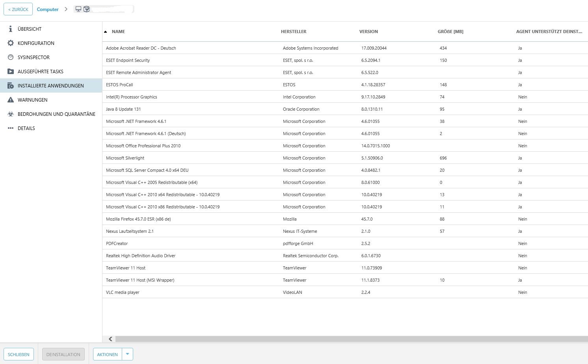Open the Bedrohungen und Quarantäne section
Image resolution: width=588 pixels, height=364 pixels.
click(56, 114)
